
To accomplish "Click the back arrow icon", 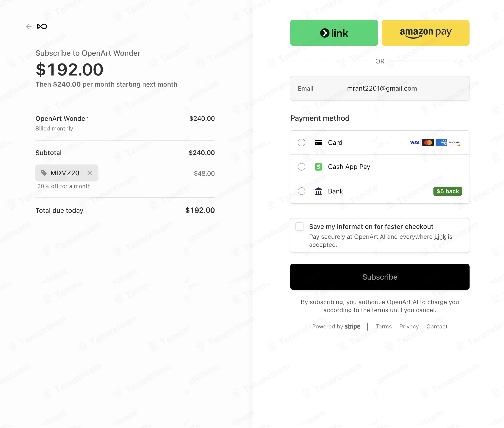I will 29,26.
